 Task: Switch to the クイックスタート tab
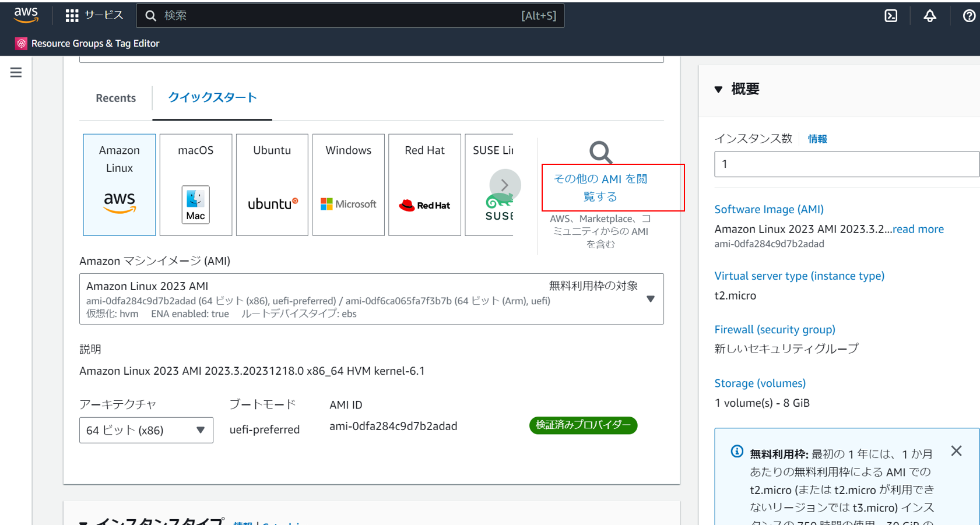[x=212, y=97]
